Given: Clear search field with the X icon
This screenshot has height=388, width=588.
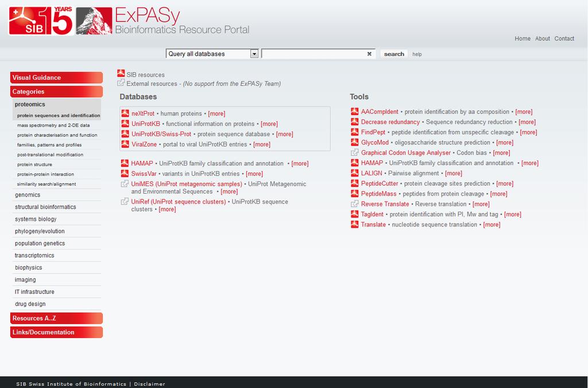Looking at the screenshot, I should (369, 53).
